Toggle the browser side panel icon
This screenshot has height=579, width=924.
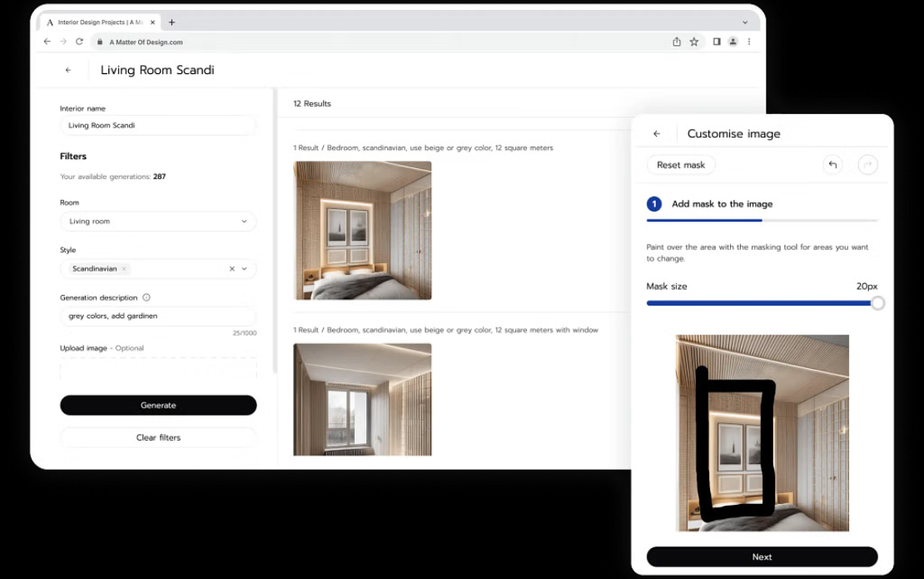pos(717,42)
